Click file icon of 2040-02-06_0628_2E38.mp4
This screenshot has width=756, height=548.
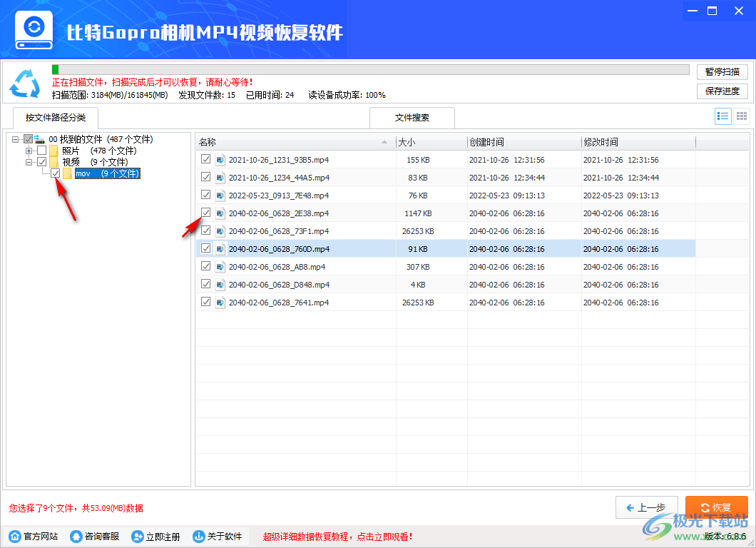point(220,213)
